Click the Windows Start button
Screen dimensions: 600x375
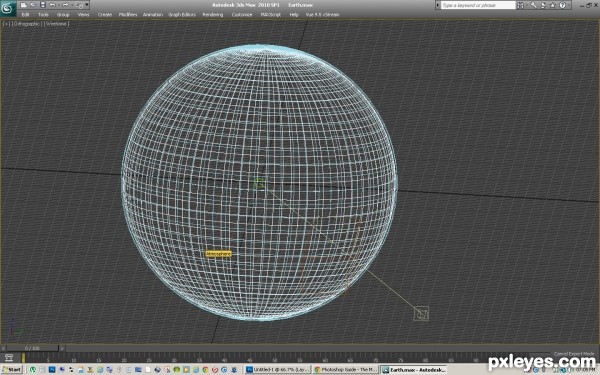[11, 369]
